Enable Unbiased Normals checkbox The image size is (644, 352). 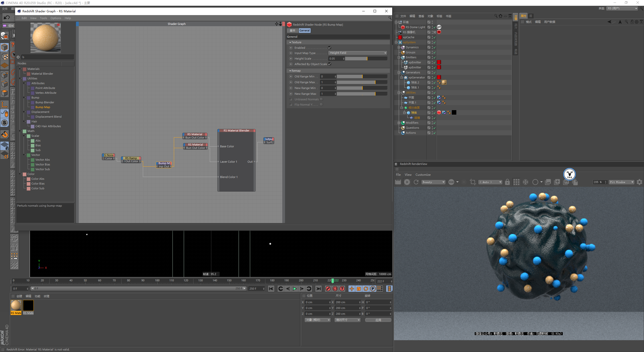[x=321, y=99]
